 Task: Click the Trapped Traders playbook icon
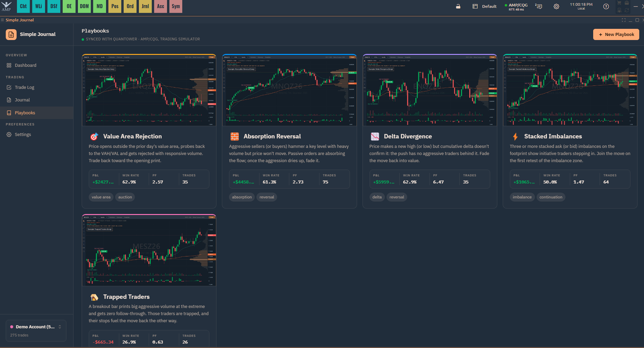click(x=94, y=297)
